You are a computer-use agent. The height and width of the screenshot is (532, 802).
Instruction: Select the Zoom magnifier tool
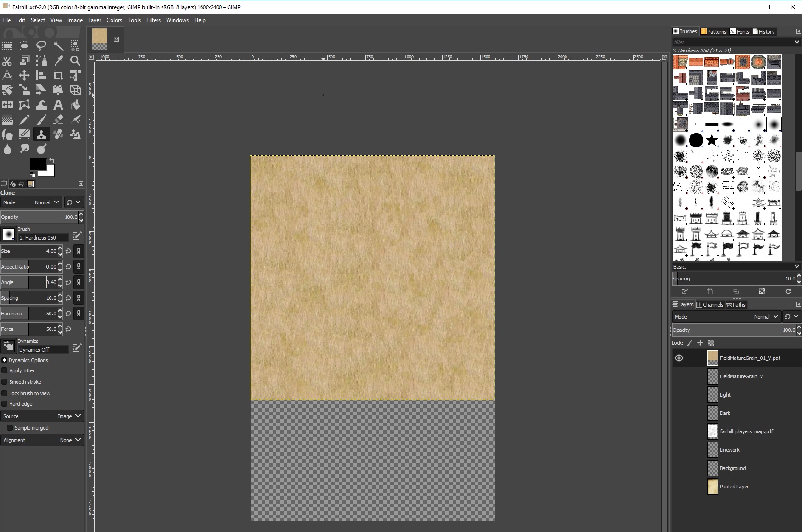[75, 61]
